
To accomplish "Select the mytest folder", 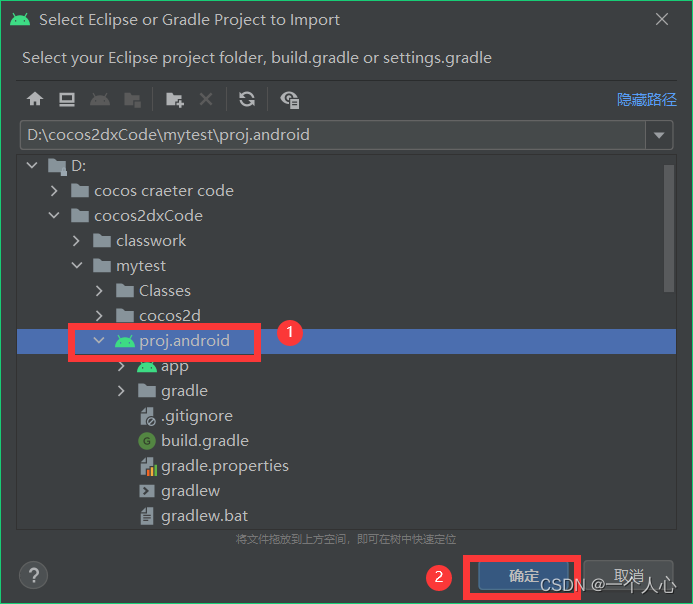I will [x=141, y=266].
